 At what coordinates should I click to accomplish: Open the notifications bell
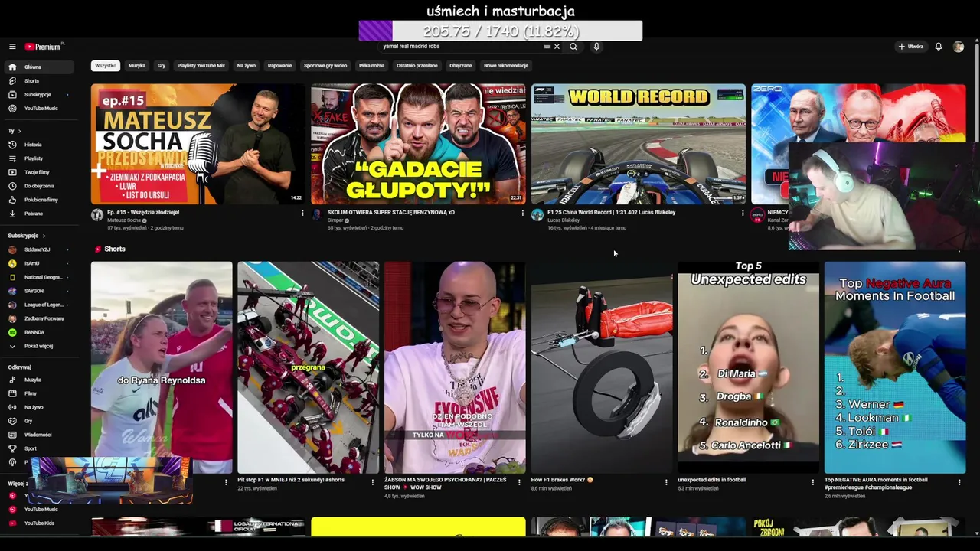click(x=938, y=47)
